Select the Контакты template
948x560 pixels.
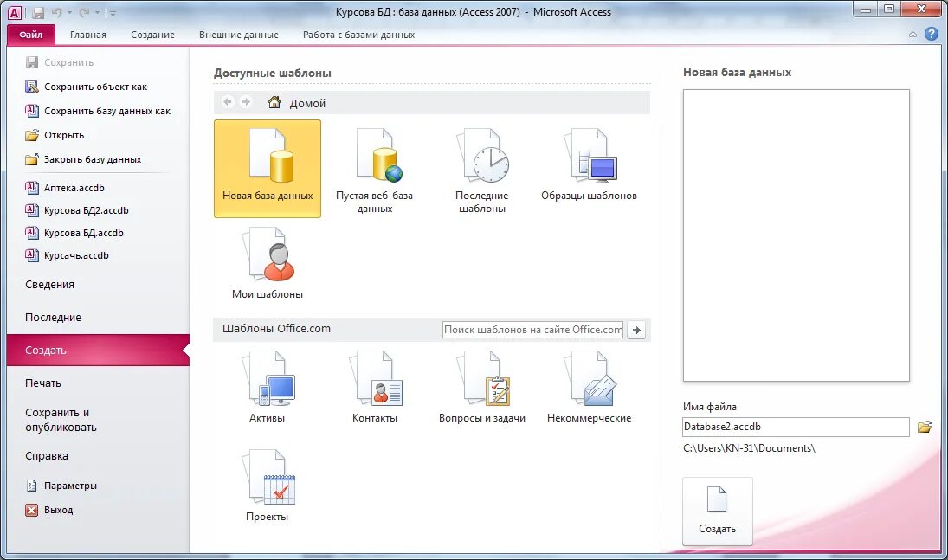click(375, 387)
